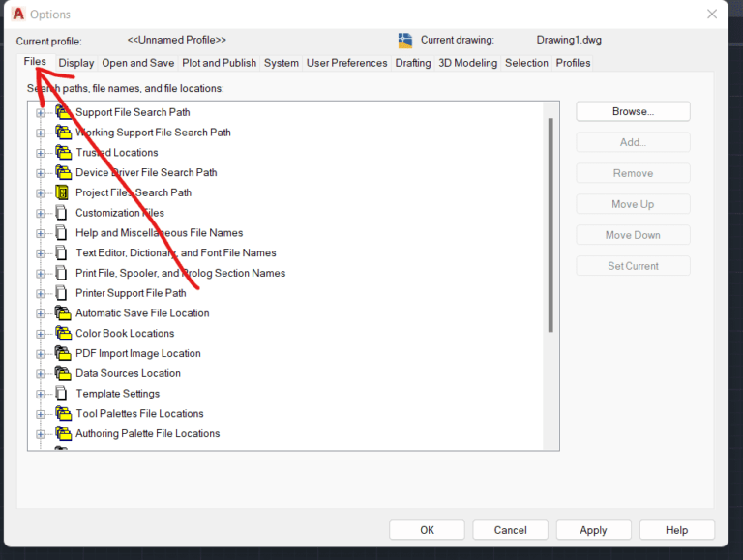Select the Files tab
Screen dimensions: 743x560
[x=35, y=62]
